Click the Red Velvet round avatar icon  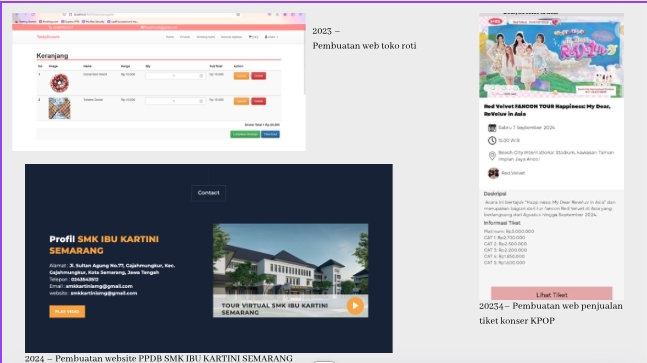493,173
